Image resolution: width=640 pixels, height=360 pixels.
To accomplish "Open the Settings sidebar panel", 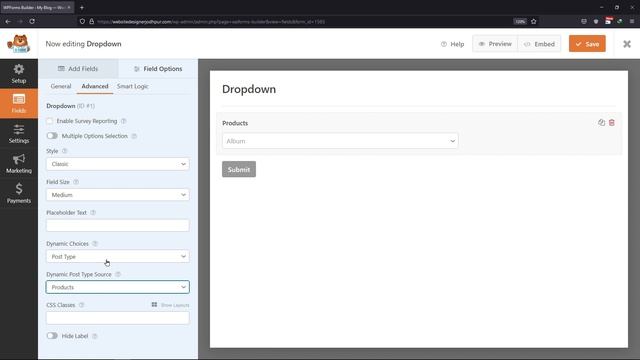I will point(19,134).
